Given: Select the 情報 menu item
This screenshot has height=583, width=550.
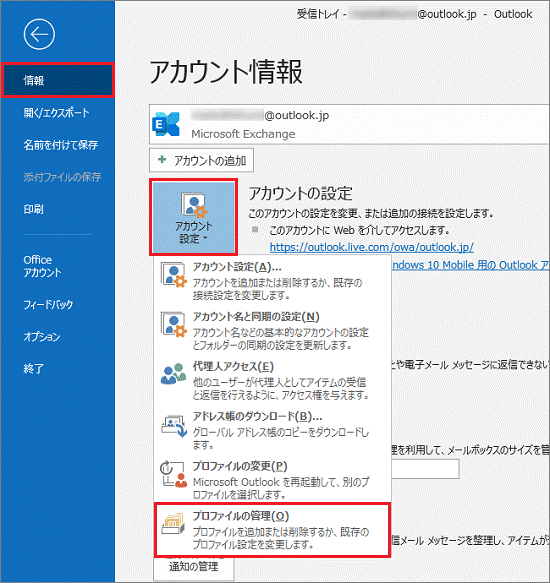Looking at the screenshot, I should tap(58, 80).
